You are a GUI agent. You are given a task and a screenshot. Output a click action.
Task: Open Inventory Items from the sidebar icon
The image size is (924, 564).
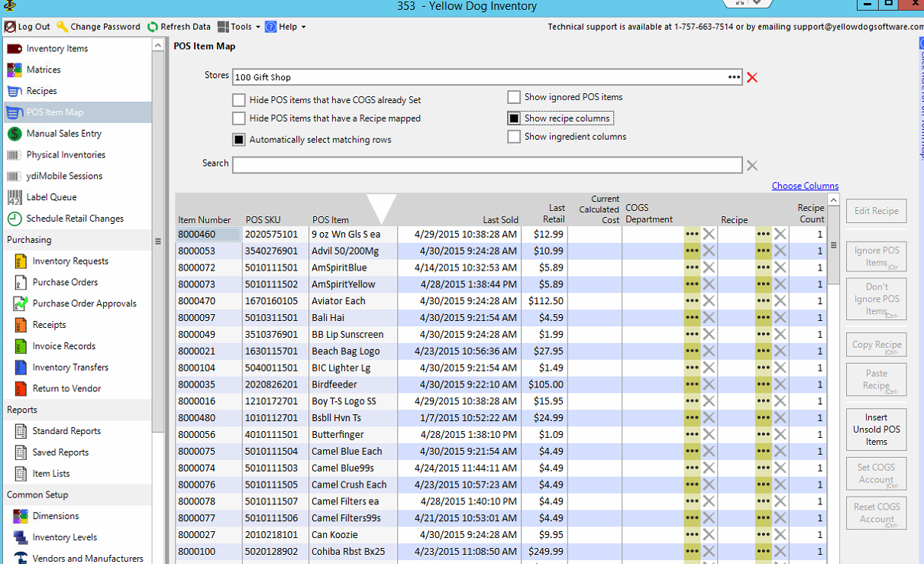coord(15,49)
